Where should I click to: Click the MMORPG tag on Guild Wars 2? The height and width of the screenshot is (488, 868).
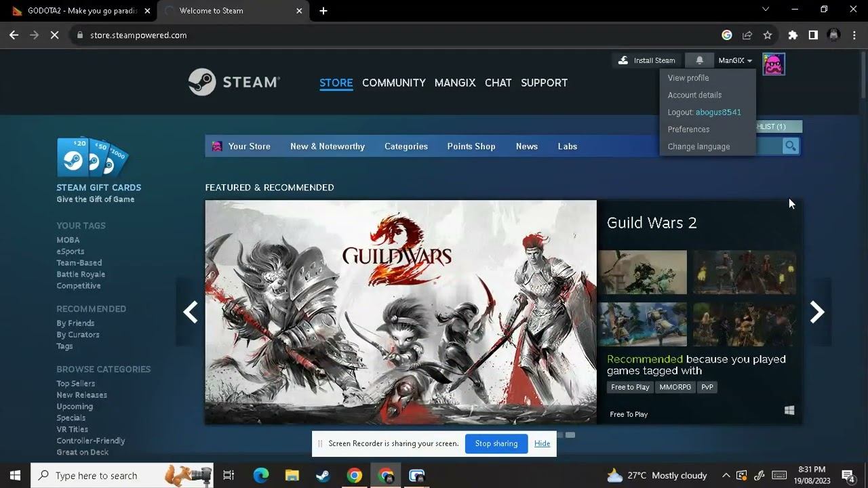675,387
